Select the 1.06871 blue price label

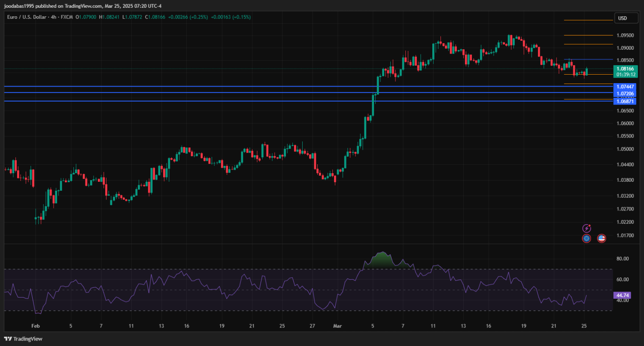(x=625, y=101)
